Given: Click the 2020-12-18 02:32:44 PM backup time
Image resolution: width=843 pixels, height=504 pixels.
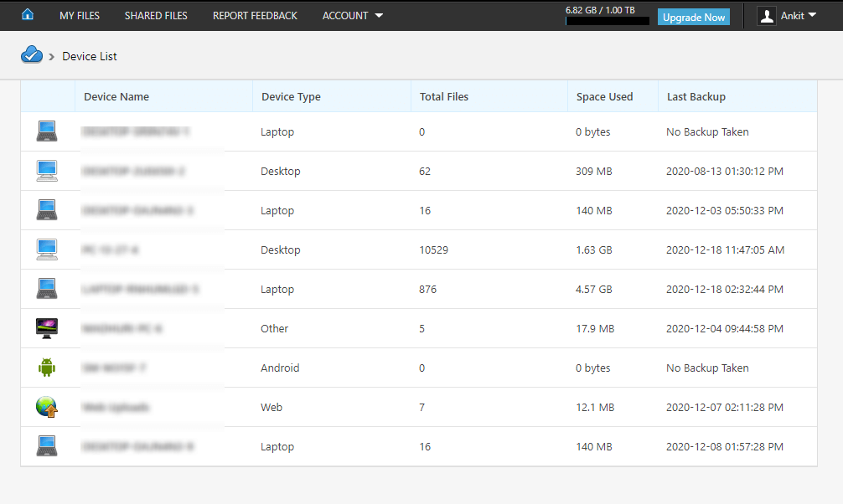Looking at the screenshot, I should pos(725,289).
